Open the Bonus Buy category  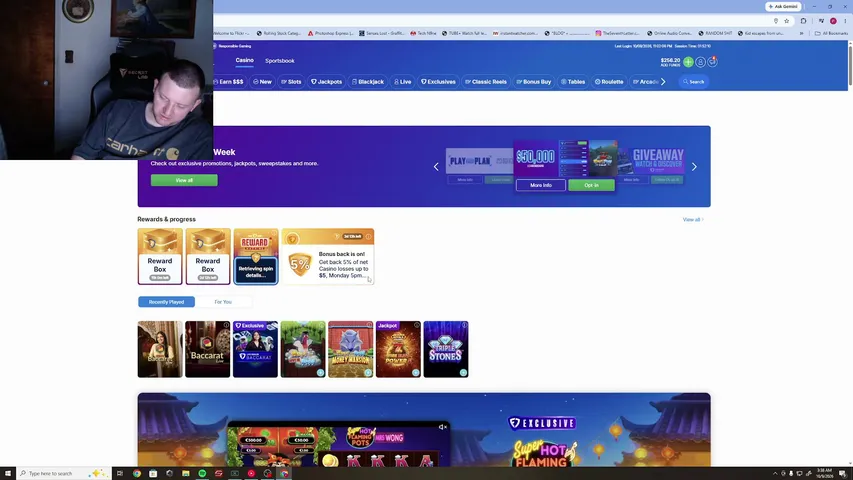coord(534,82)
